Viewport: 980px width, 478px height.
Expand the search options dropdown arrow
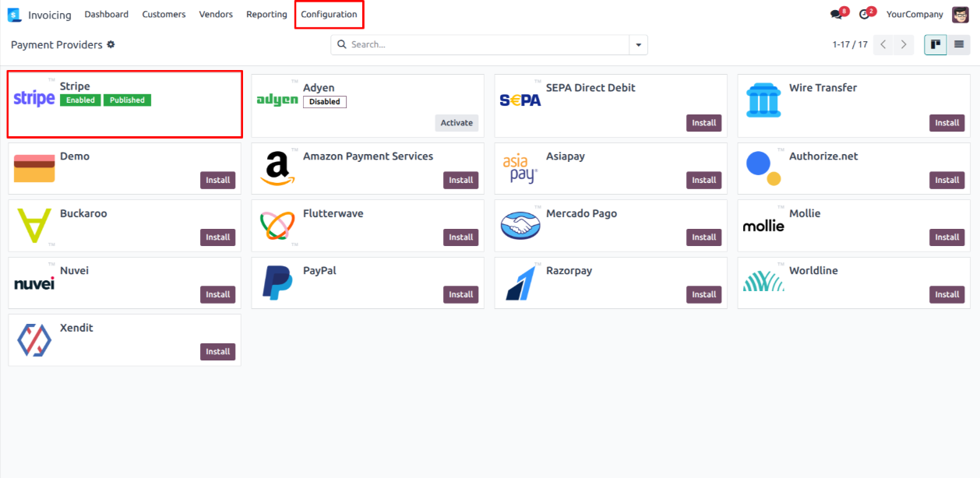(639, 45)
